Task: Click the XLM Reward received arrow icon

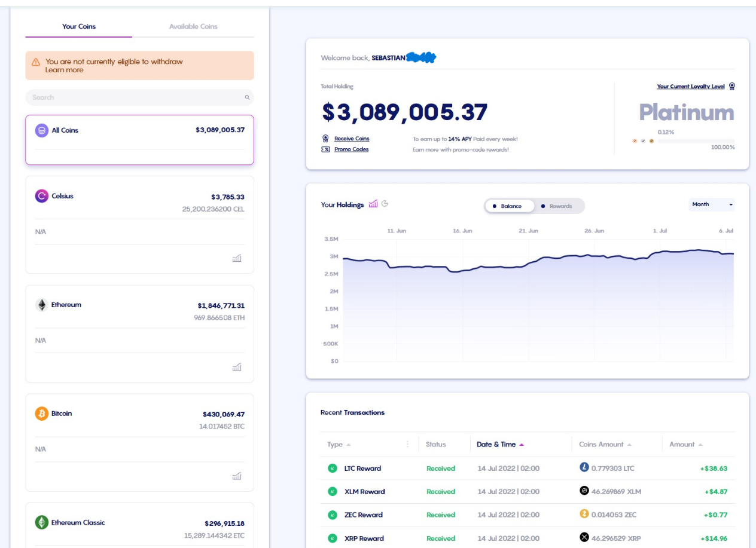Action: pos(333,492)
